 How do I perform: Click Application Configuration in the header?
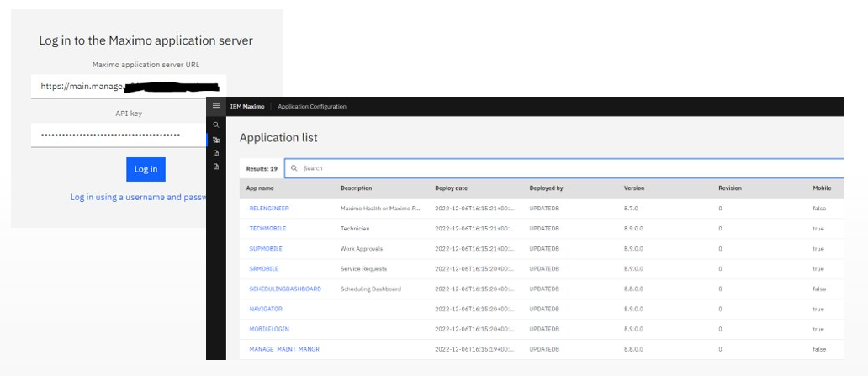click(x=312, y=106)
